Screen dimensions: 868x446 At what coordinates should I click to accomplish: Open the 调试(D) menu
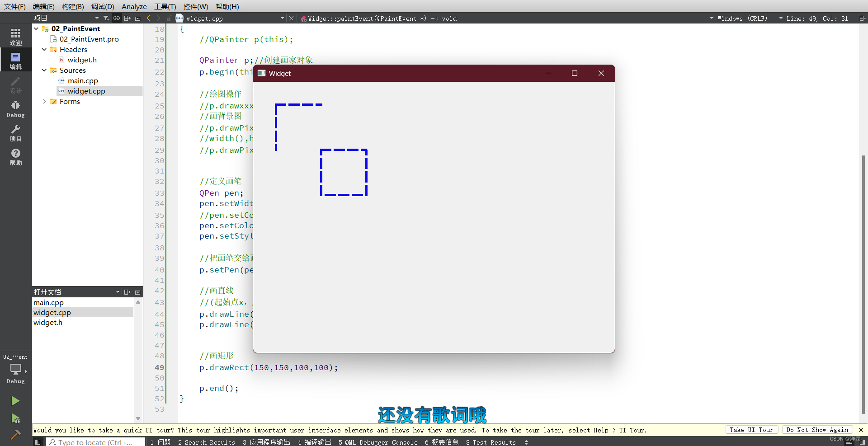[103, 6]
